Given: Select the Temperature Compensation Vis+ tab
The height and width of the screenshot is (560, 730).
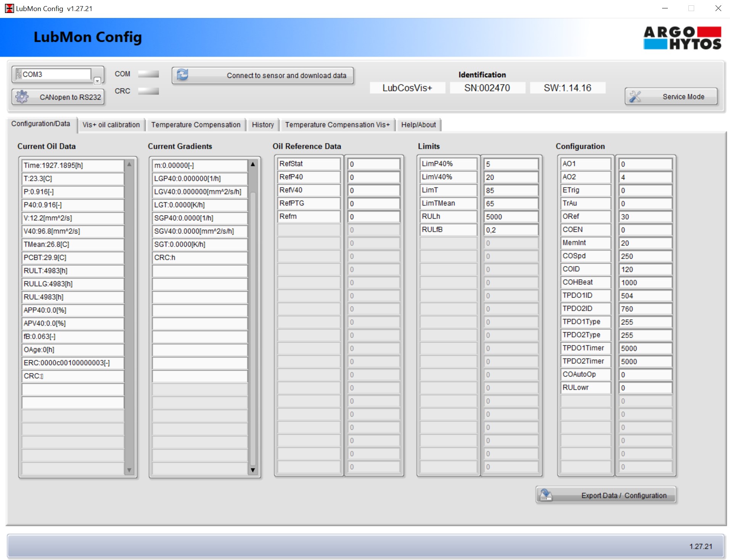Looking at the screenshot, I should tap(337, 125).
